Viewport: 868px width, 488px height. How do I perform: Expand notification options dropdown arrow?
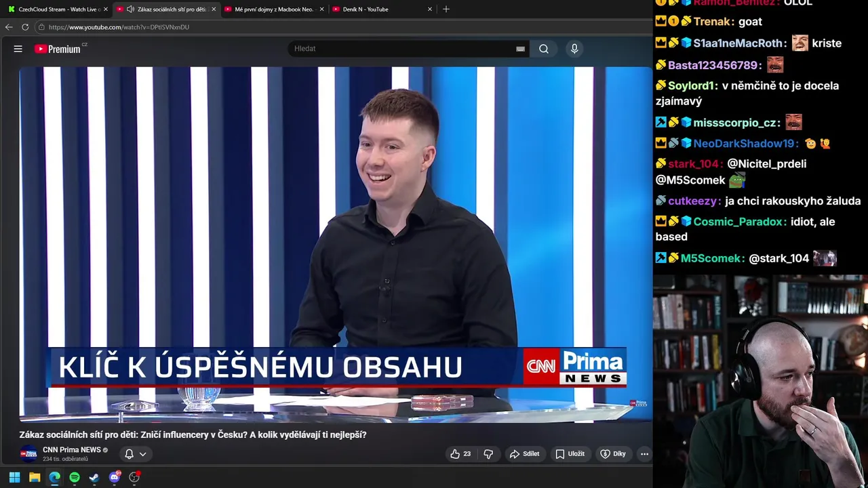(x=142, y=454)
